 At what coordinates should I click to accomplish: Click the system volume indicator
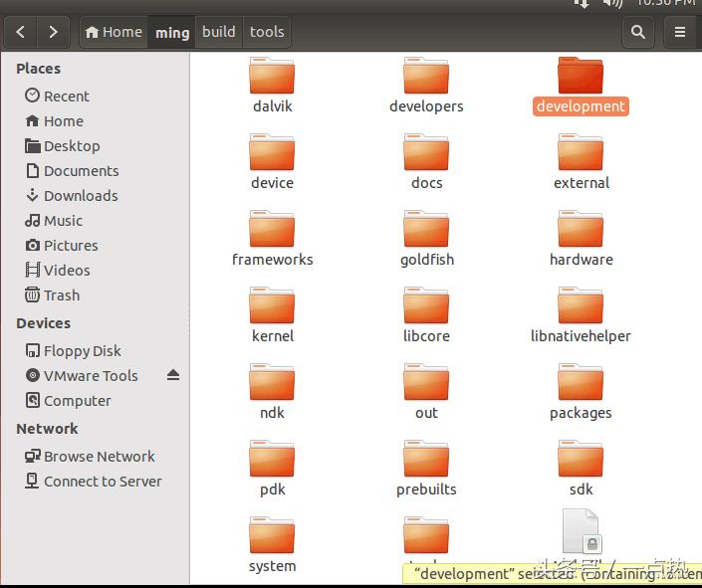(x=612, y=3)
